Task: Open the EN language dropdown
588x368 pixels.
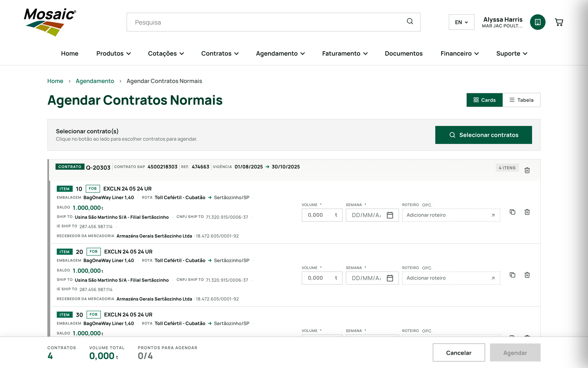Action: click(x=461, y=22)
